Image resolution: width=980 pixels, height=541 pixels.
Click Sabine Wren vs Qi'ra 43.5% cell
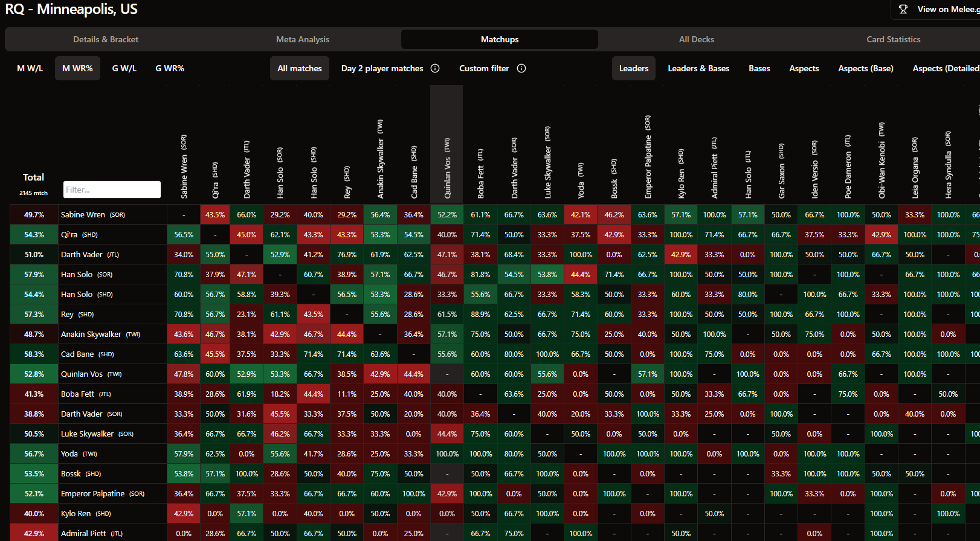pyautogui.click(x=215, y=214)
